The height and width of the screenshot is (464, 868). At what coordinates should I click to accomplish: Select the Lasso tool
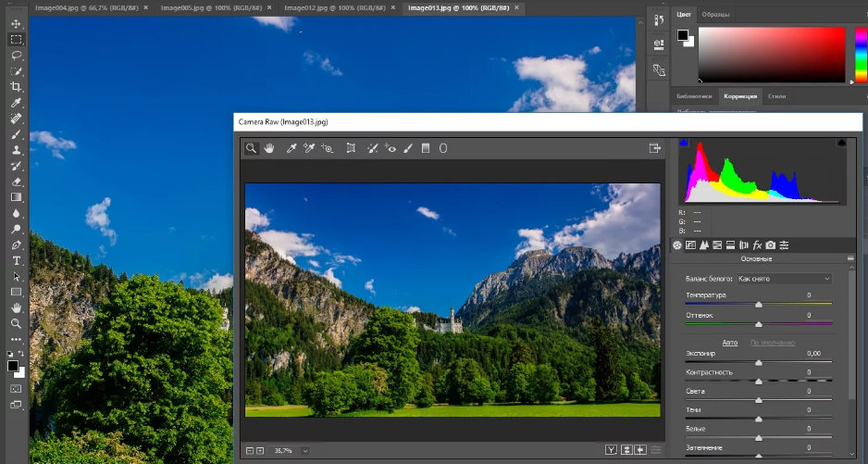pyautogui.click(x=16, y=56)
